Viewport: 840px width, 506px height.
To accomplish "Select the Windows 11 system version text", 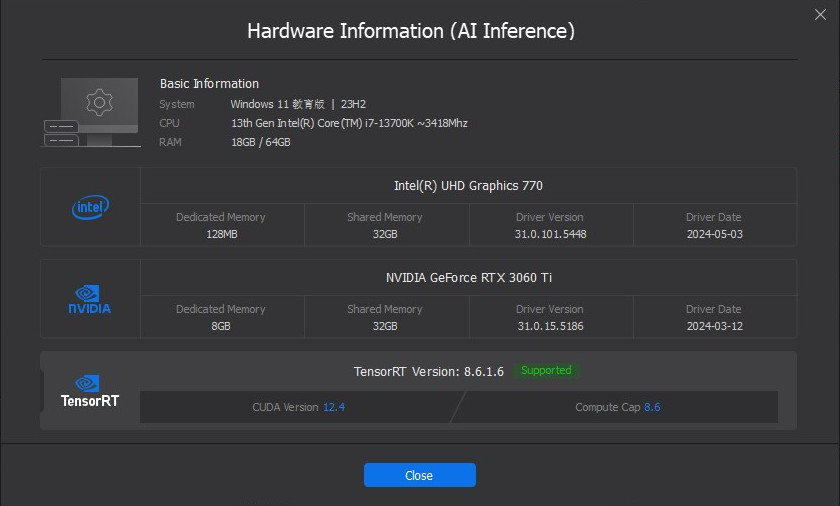I will [x=298, y=104].
